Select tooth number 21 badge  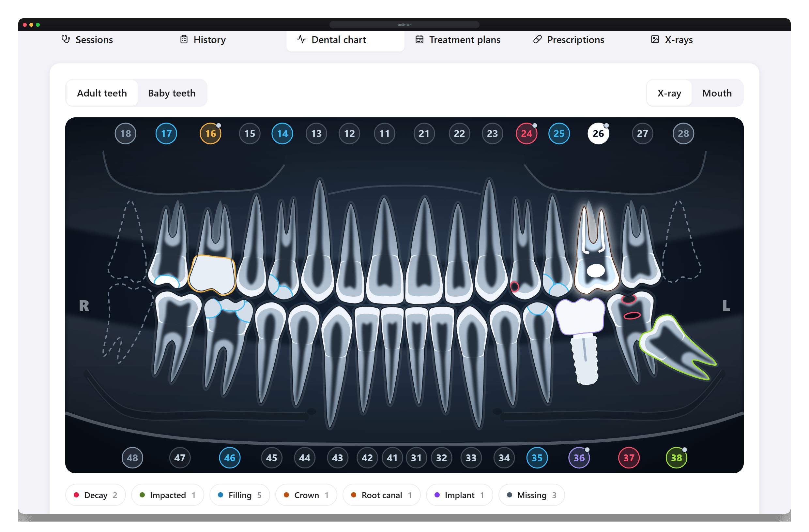424,134
